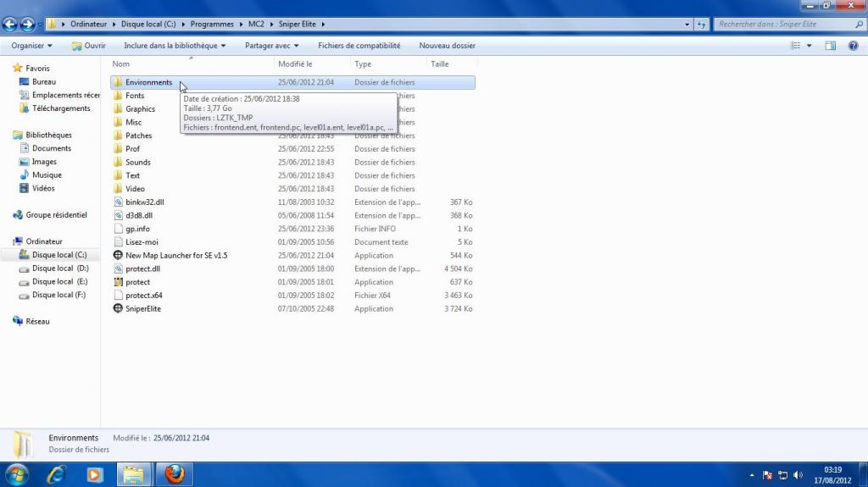Open the Explorer help icon
This screenshot has height=487, width=868.
[853, 46]
